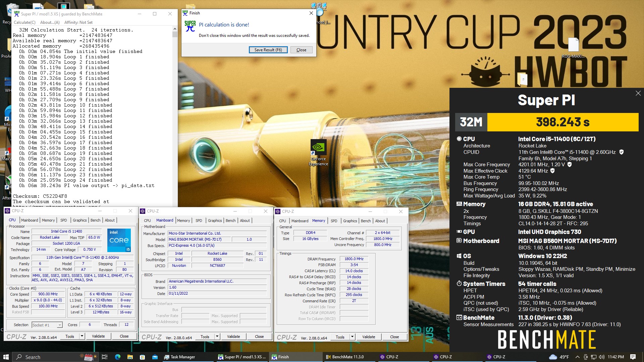644x362 pixels.
Task: Open weather widget showing 49°F
Action: coord(559,357)
